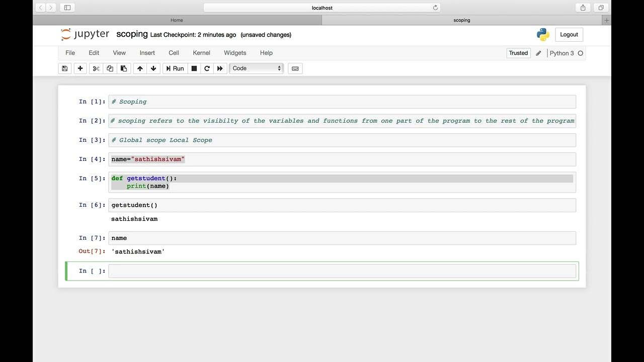Open the Cell menu
The image size is (644, 362).
tap(174, 53)
